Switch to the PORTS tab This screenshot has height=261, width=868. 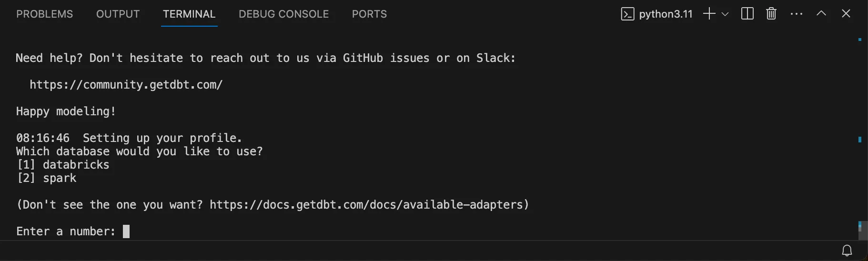369,14
